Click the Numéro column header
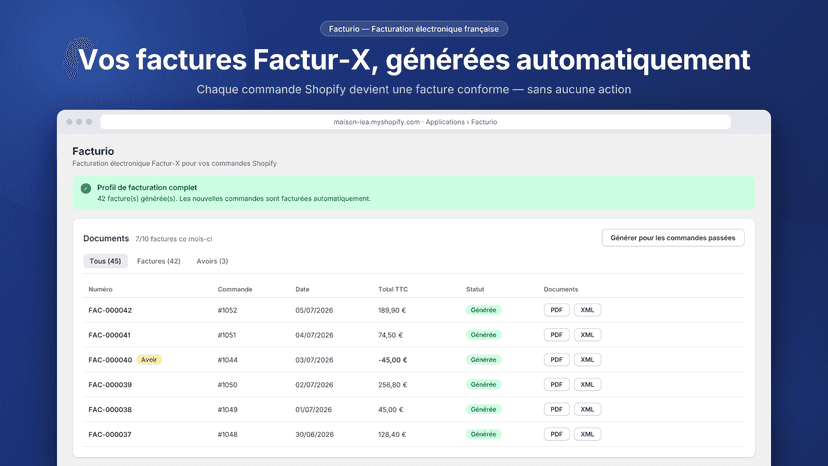The height and width of the screenshot is (466, 828). 100,290
